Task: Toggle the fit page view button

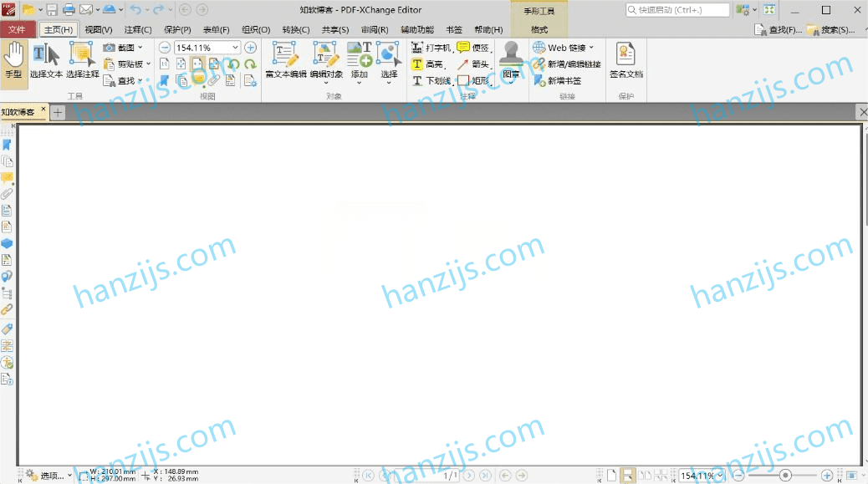Action: (181, 64)
